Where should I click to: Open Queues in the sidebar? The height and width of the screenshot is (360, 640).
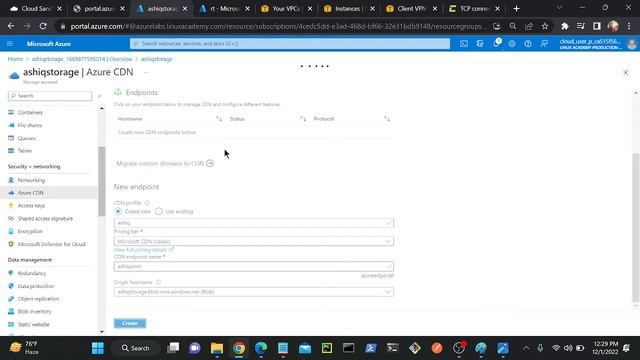27,138
